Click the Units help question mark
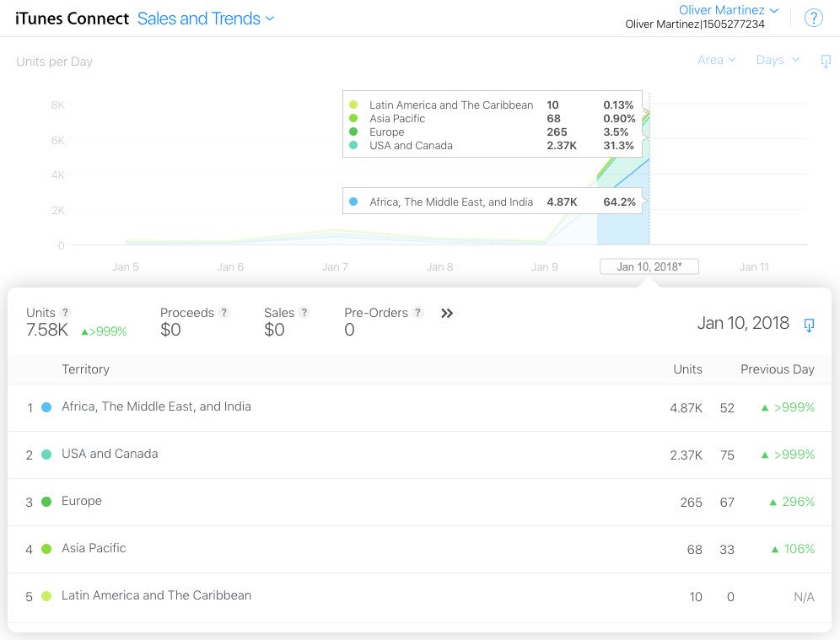Screen dimensions: 840x640 click(66, 313)
